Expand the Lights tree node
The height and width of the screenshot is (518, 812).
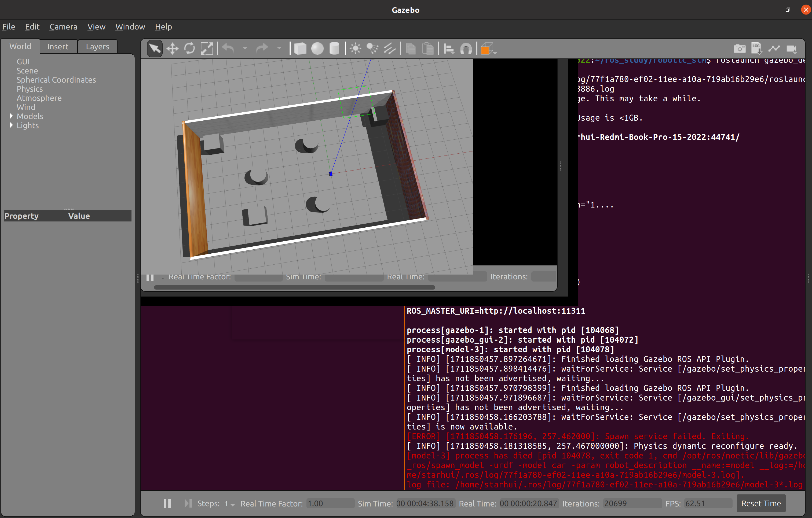[x=11, y=125]
